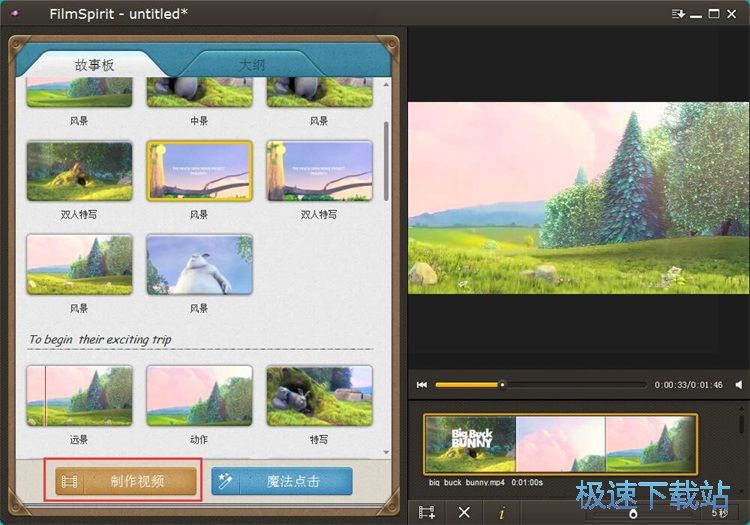750x525 pixels.
Task: Click the add video clip icon
Action: coord(427,512)
